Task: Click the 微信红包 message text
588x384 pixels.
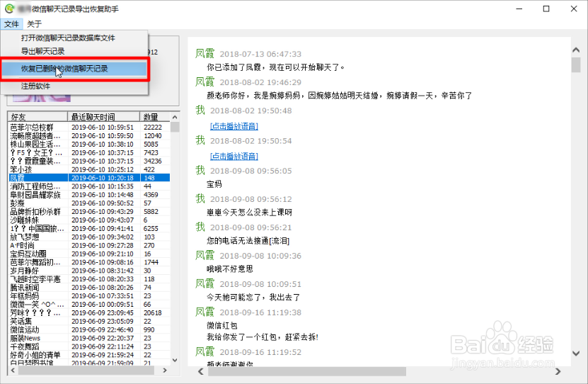Action: click(x=222, y=325)
